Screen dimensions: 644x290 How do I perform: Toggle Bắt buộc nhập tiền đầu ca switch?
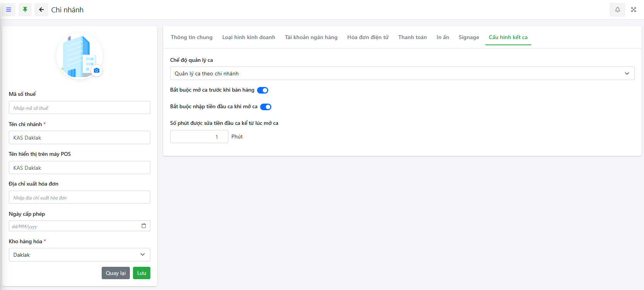point(266,107)
